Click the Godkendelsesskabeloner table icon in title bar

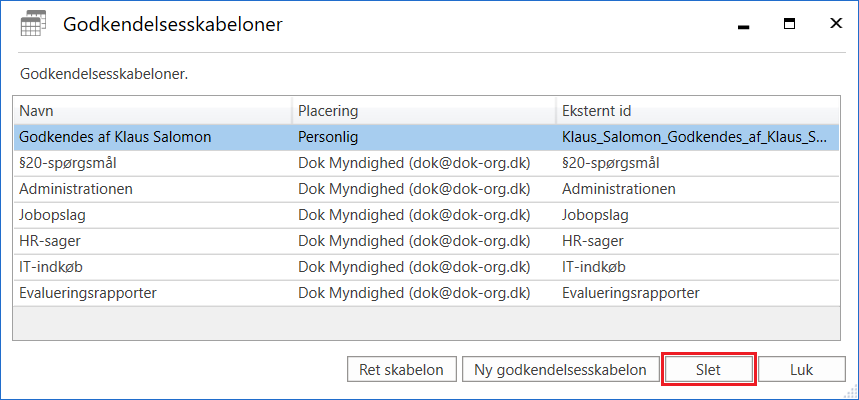coord(32,25)
